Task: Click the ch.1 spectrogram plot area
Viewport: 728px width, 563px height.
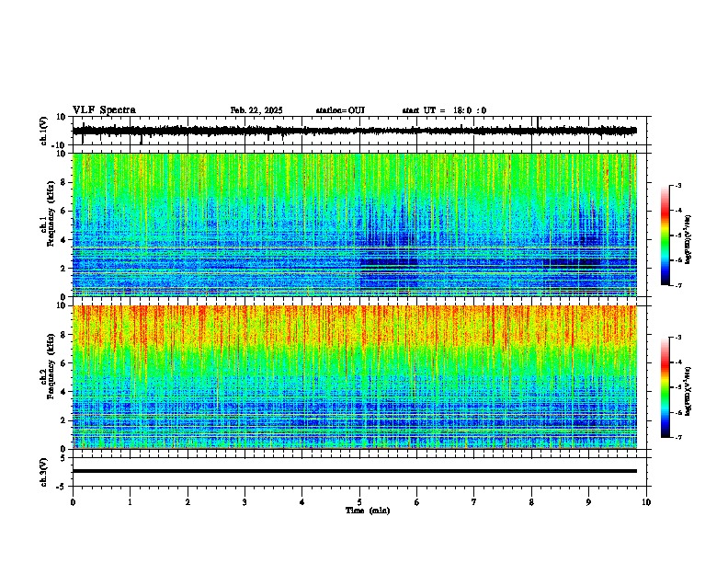Action: [x=355, y=224]
